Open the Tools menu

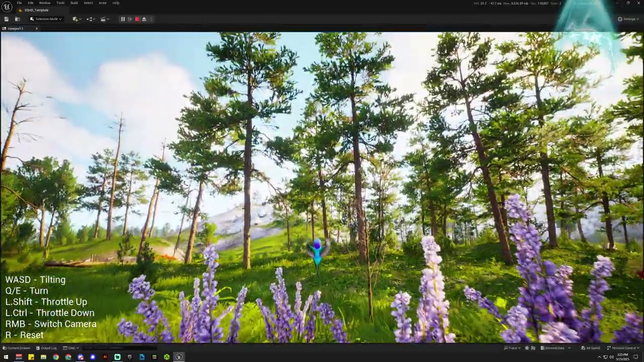point(60,3)
